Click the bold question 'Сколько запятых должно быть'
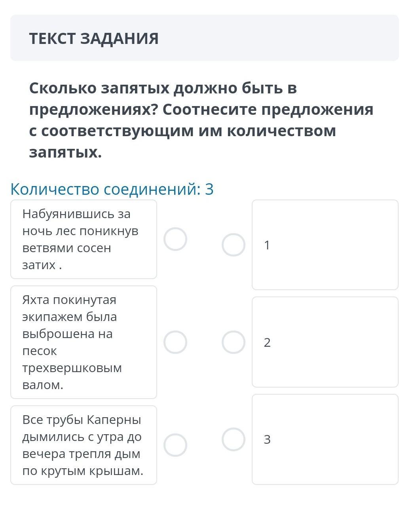Screen dimensions: 418x532 163,88
